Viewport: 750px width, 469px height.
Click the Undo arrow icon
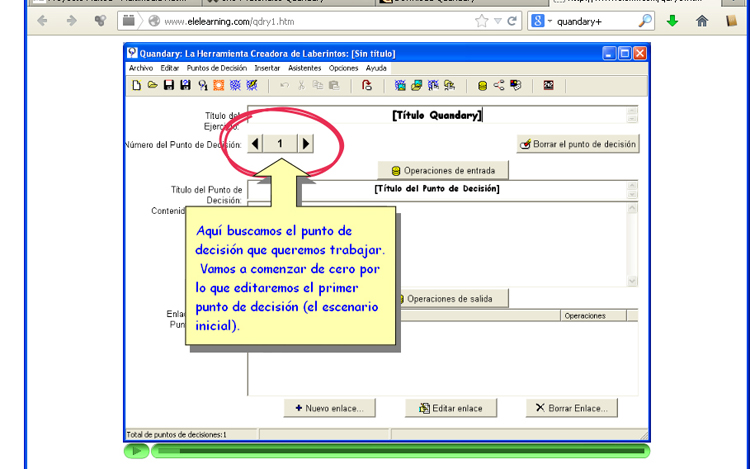click(x=285, y=86)
